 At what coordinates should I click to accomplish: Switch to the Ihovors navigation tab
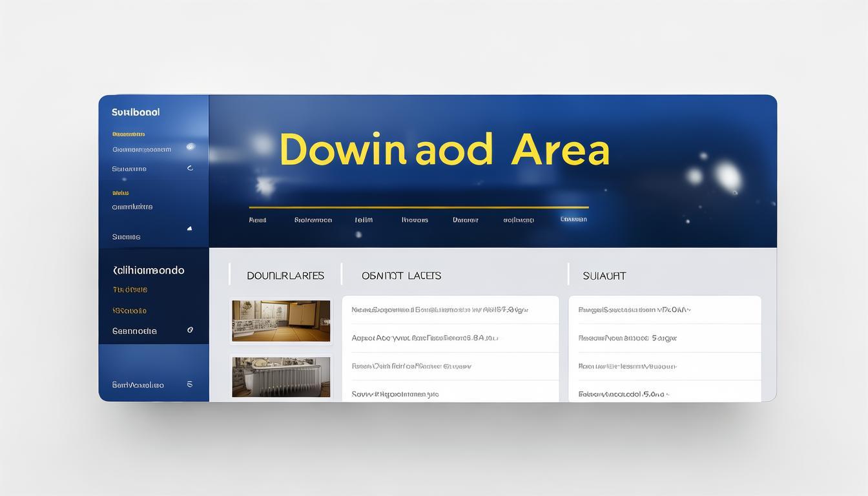[415, 220]
